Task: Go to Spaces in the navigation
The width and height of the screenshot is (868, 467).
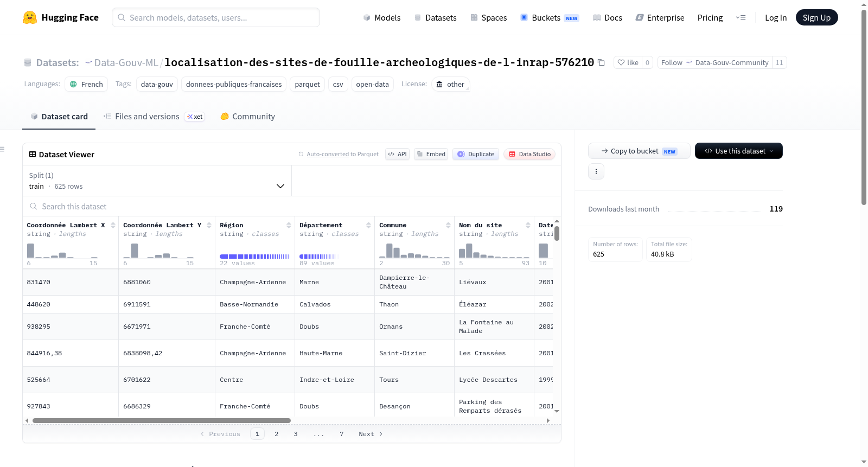Action: click(x=488, y=17)
